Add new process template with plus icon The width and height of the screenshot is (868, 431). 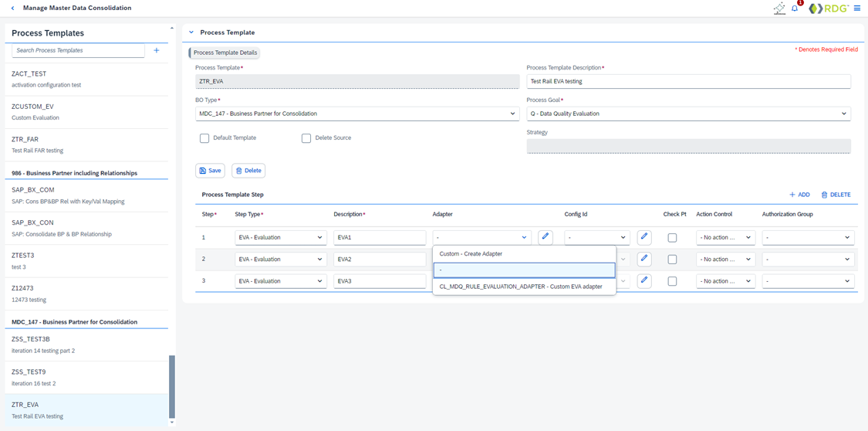156,50
